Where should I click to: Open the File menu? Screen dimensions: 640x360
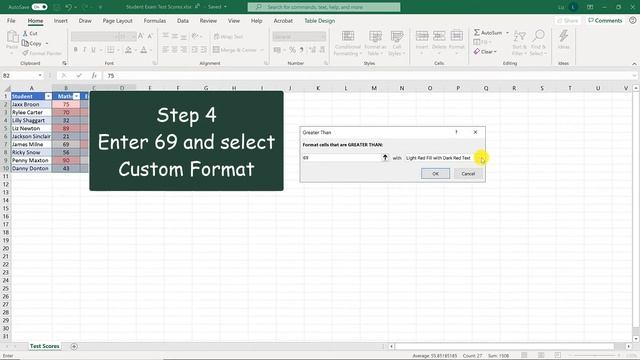pos(11,20)
